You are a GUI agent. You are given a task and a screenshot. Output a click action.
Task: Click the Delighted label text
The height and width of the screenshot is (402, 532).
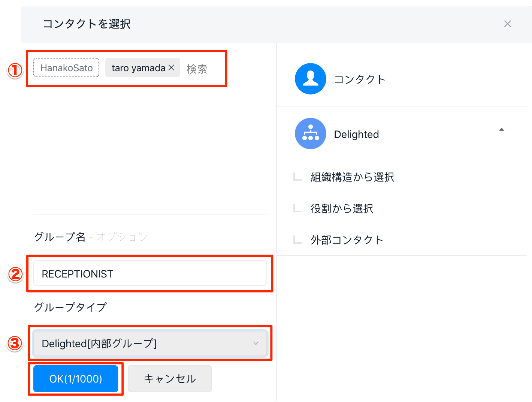[356, 134]
